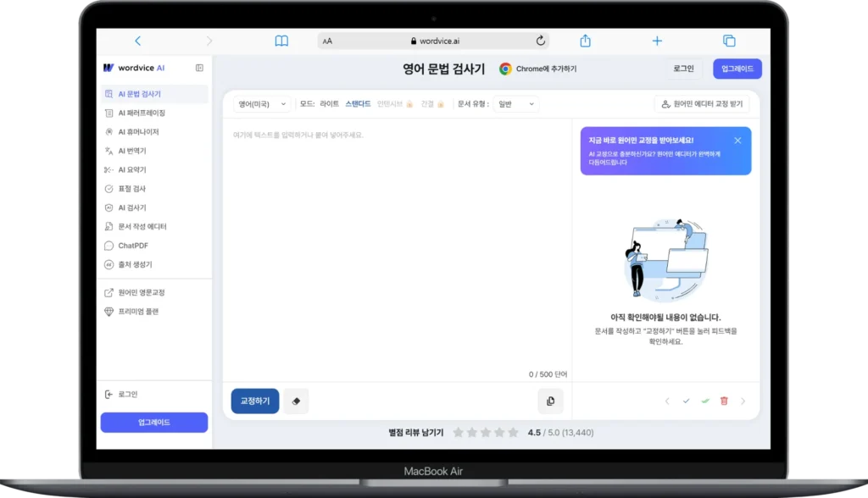Open AI 휴머나이저 in sidebar
The image size is (868, 498).
(x=154, y=131)
